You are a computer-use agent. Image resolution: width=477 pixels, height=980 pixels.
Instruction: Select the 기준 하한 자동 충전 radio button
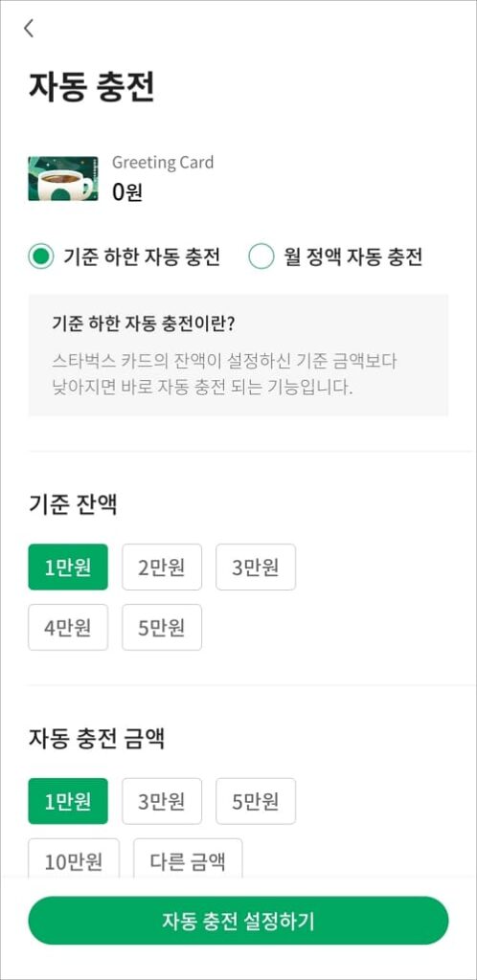pyautogui.click(x=40, y=257)
